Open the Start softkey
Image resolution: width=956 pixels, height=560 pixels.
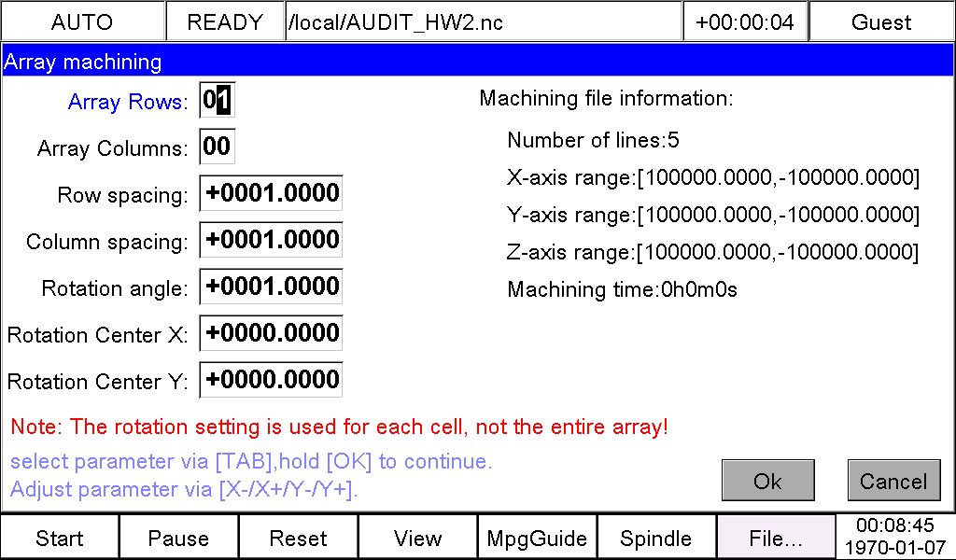click(60, 538)
